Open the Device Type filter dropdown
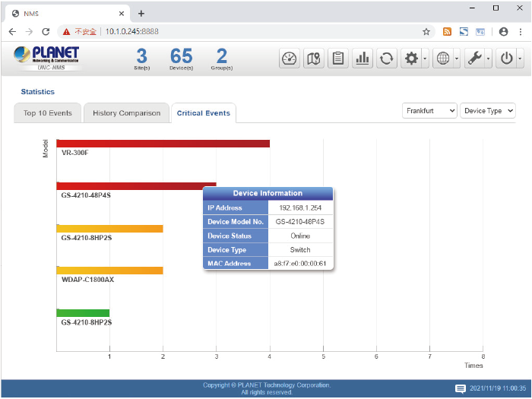 487,111
